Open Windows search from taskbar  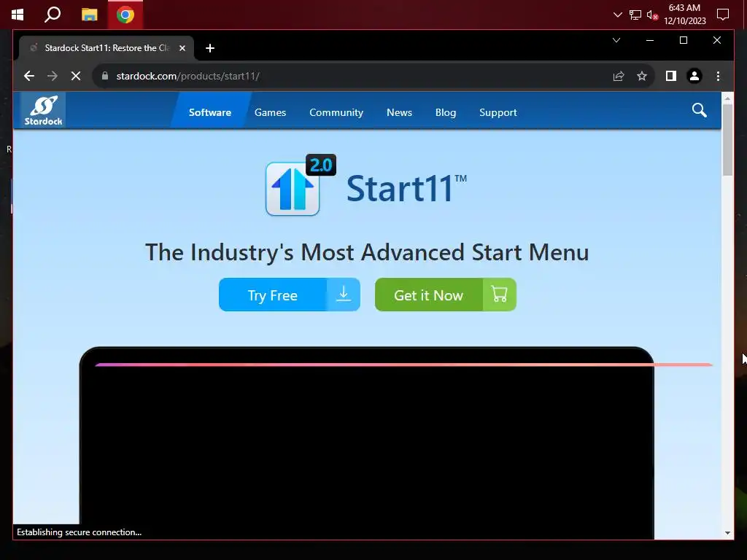53,15
